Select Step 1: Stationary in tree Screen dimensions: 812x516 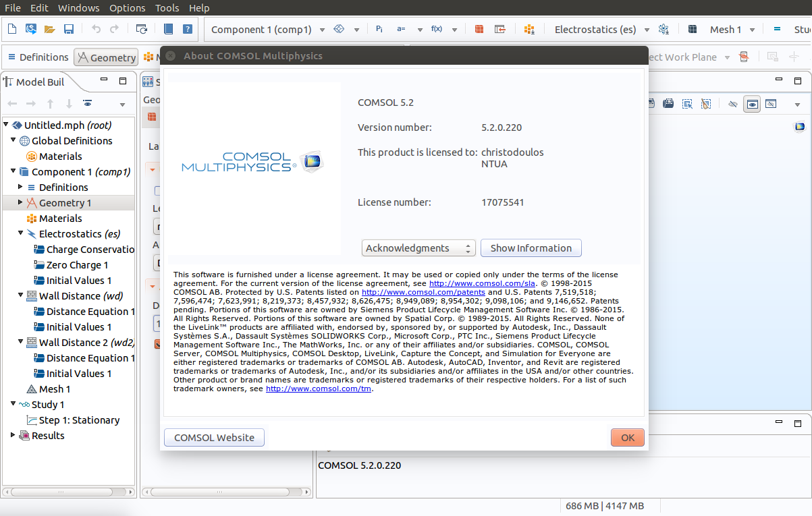pos(73,420)
